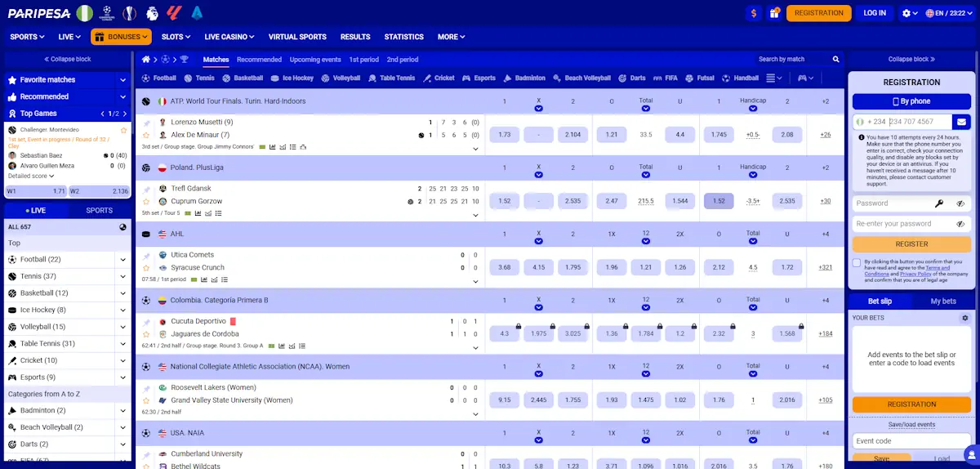Click the phone number input field

(919, 122)
